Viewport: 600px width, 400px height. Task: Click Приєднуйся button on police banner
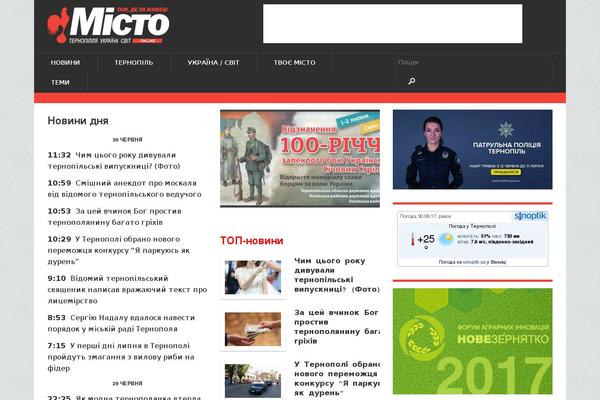(506, 173)
